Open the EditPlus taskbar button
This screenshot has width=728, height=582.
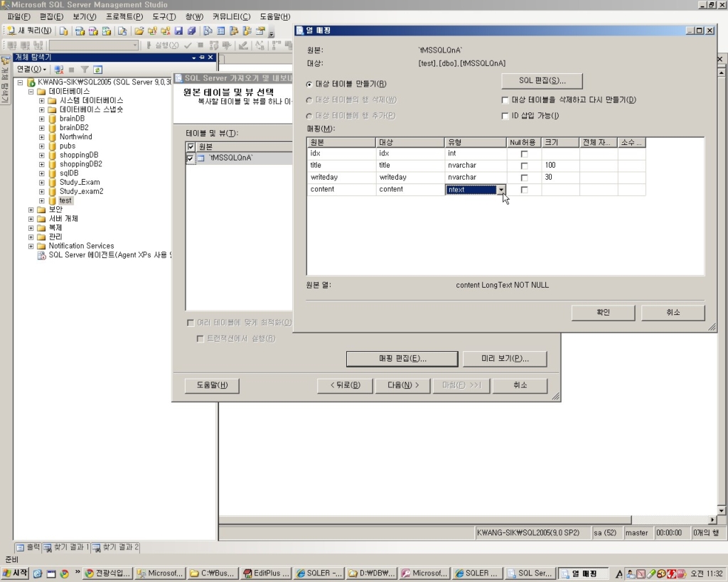[x=267, y=573]
